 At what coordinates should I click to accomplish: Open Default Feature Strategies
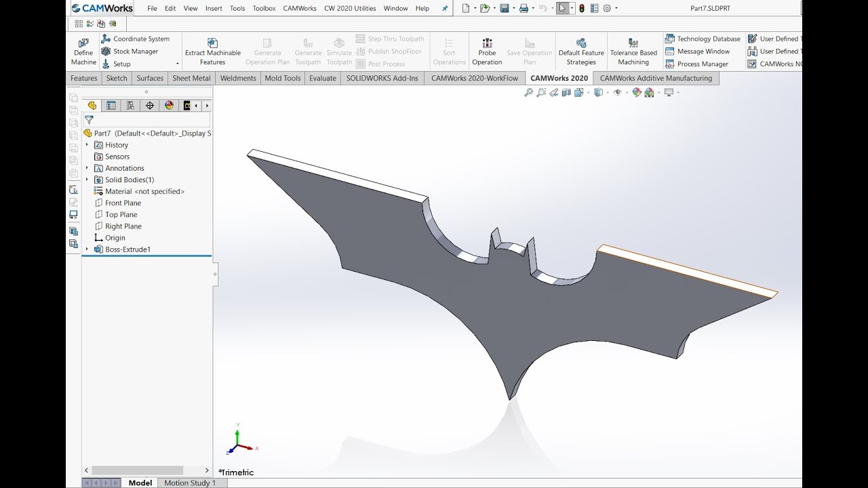tap(581, 52)
